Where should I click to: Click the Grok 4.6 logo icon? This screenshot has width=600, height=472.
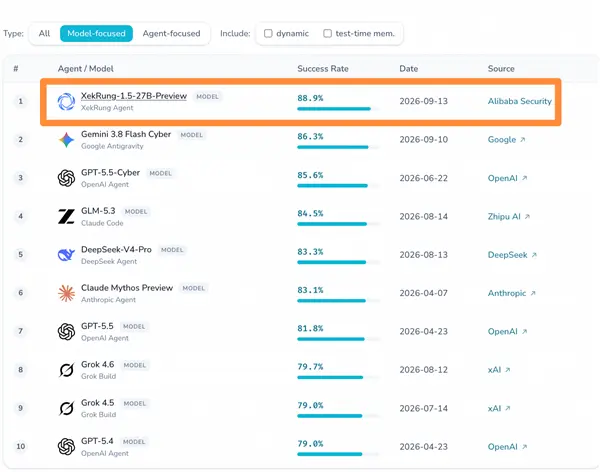(66, 370)
